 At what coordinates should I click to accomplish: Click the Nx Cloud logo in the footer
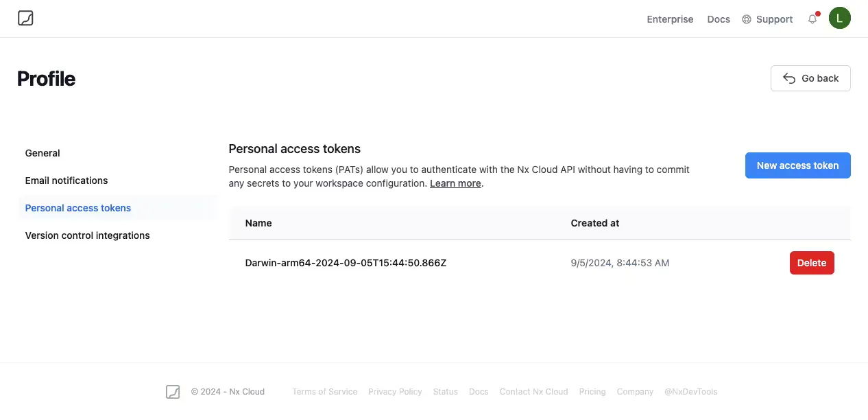pyautogui.click(x=173, y=391)
